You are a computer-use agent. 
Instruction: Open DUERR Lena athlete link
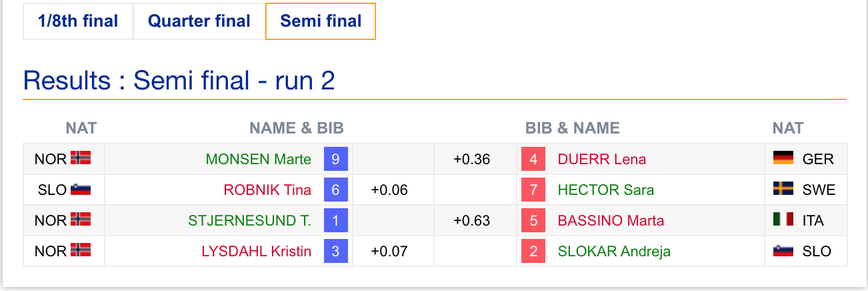click(602, 159)
